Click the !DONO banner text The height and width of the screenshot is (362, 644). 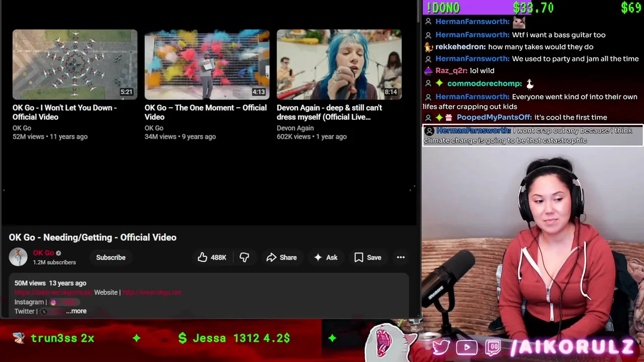click(x=443, y=8)
